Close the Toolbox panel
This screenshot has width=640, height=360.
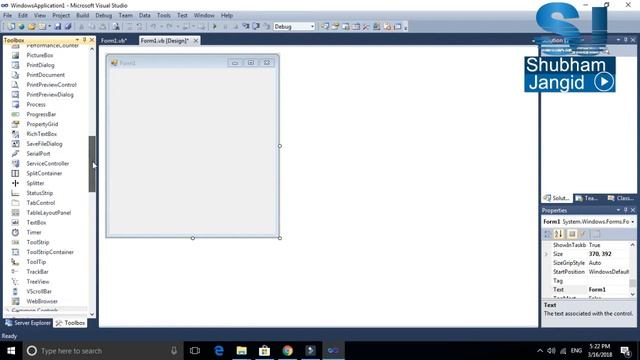pyautogui.click(x=92, y=40)
